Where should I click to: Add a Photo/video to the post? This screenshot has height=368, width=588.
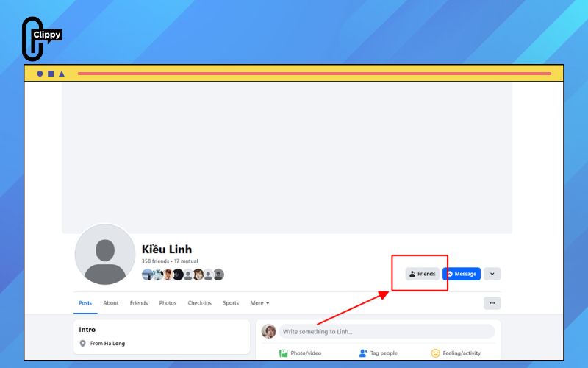coord(300,353)
